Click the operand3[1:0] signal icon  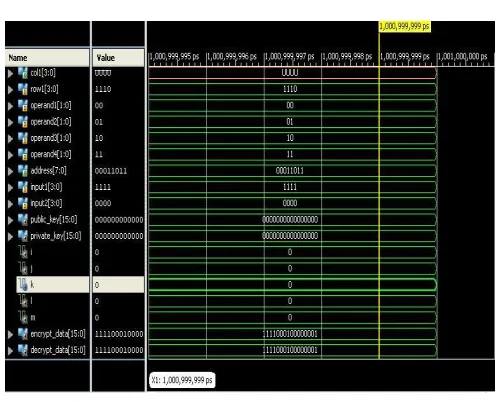[x=23, y=138]
